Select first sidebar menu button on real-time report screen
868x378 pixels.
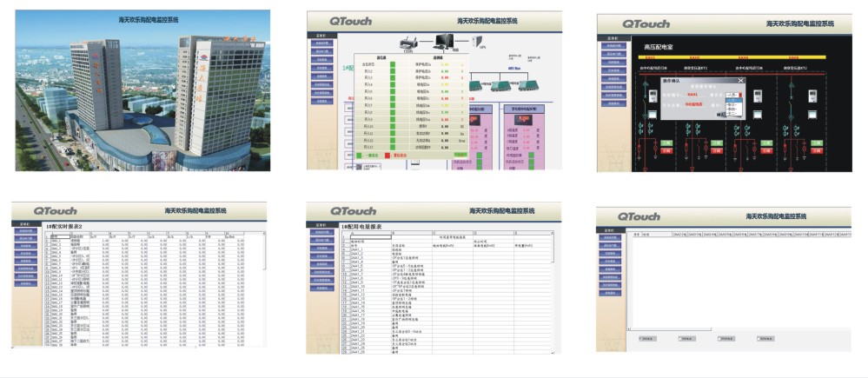tap(27, 230)
